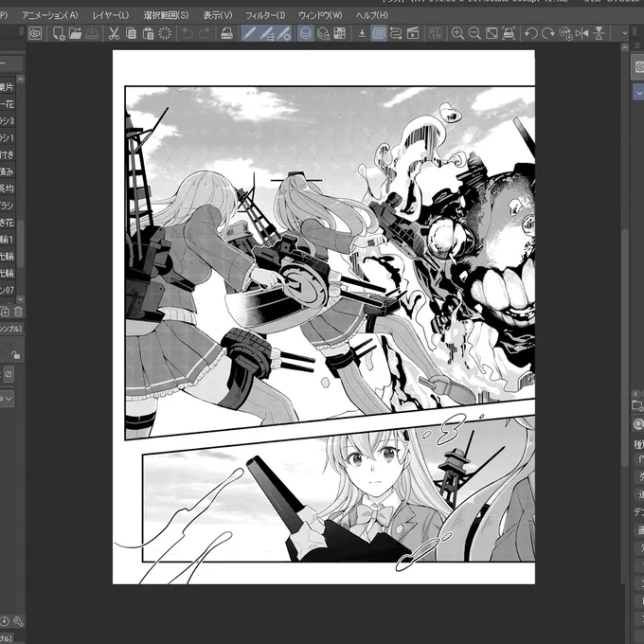This screenshot has height=644, width=644.
Task: Click the download arrow icon
Action: point(362,33)
